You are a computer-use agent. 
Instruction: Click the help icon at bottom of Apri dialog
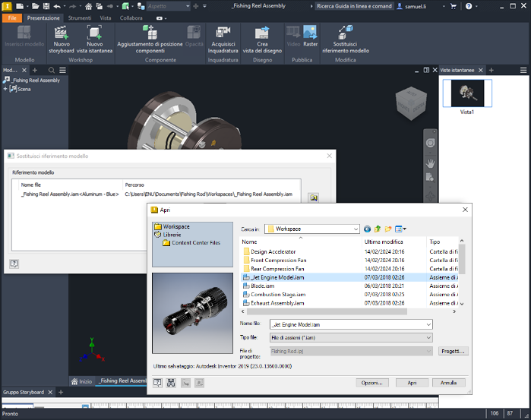[157, 383]
